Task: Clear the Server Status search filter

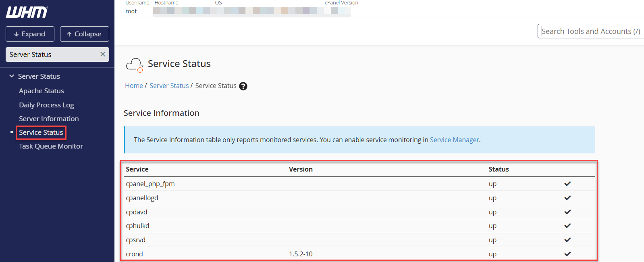Action: [103, 54]
